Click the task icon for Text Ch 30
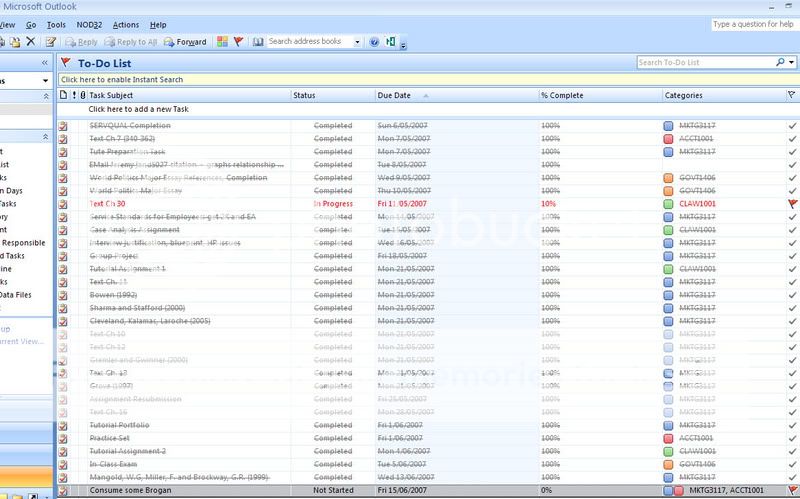This screenshot has width=800, height=499. pos(63,204)
